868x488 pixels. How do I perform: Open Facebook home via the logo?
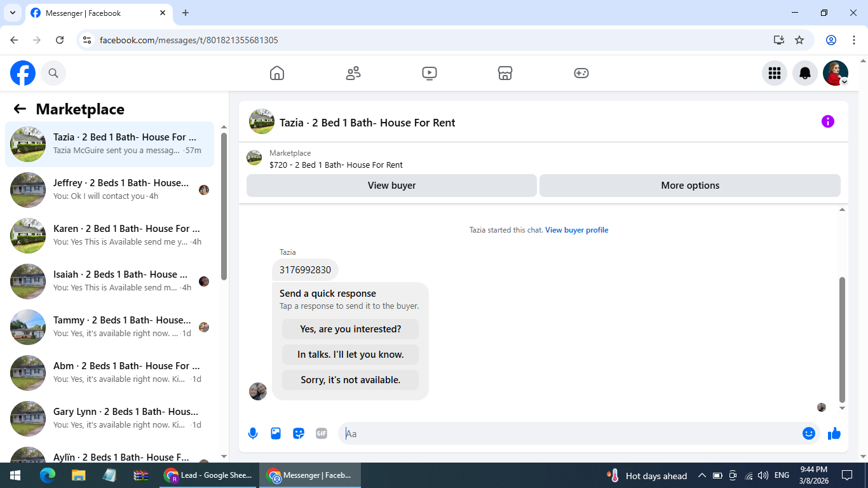[23, 73]
